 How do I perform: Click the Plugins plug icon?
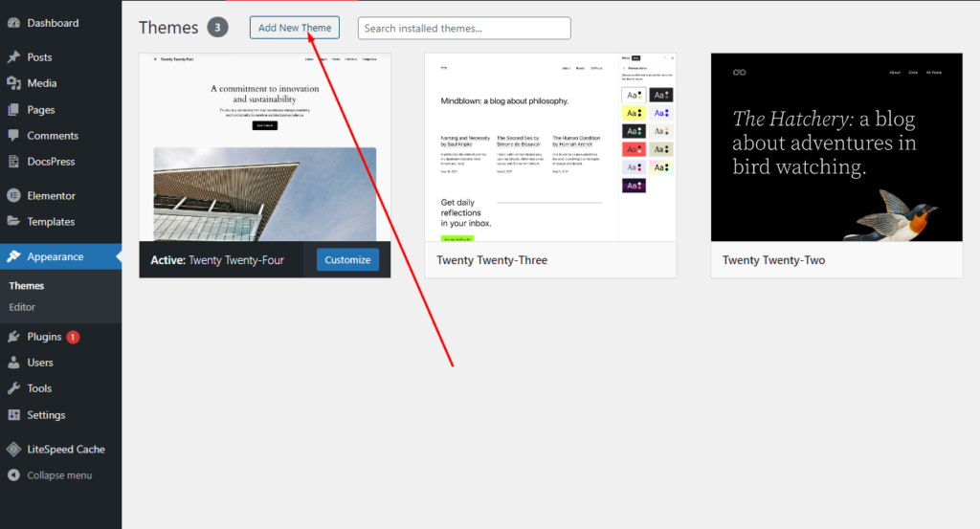[13, 337]
